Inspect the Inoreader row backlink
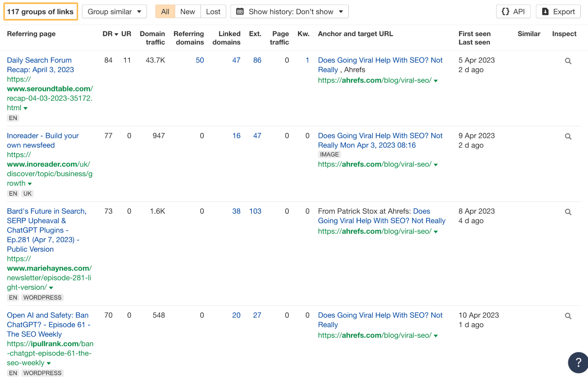The image size is (588, 379). (x=568, y=136)
